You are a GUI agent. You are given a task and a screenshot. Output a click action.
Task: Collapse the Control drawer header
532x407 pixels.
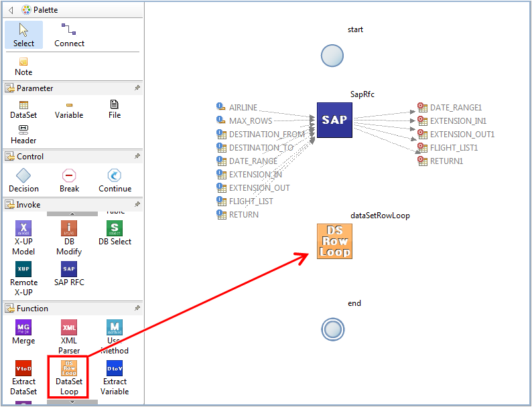coord(72,157)
